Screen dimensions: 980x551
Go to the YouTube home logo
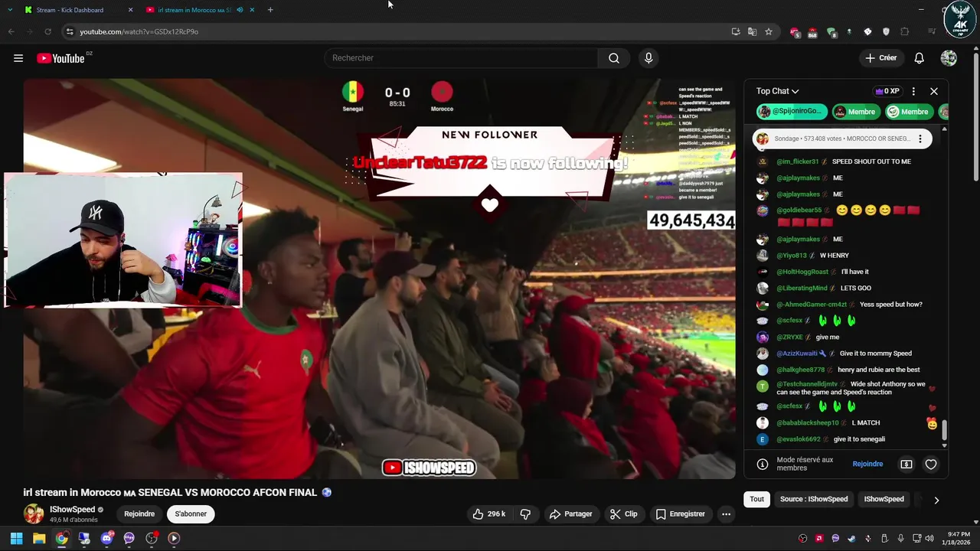tap(60, 58)
